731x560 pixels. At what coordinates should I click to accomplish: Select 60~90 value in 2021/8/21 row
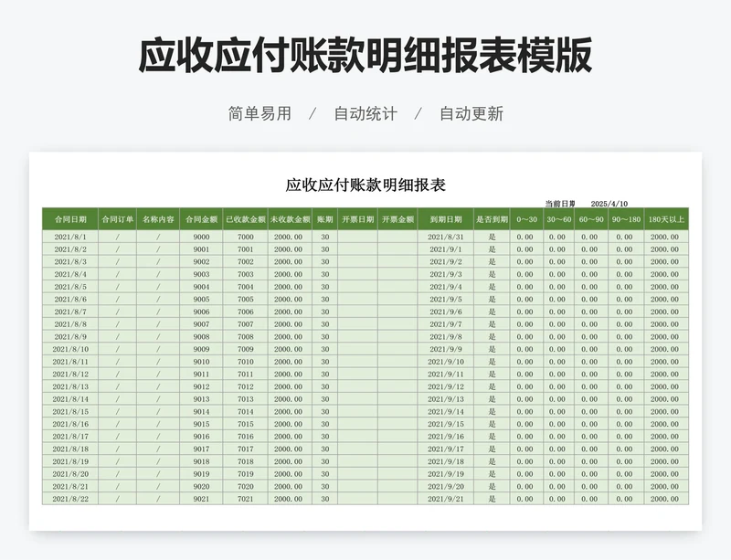pos(591,486)
